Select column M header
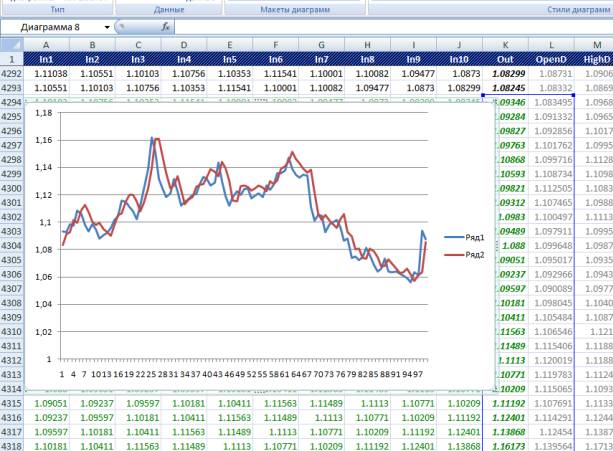The height and width of the screenshot is (451, 613). pos(597,45)
